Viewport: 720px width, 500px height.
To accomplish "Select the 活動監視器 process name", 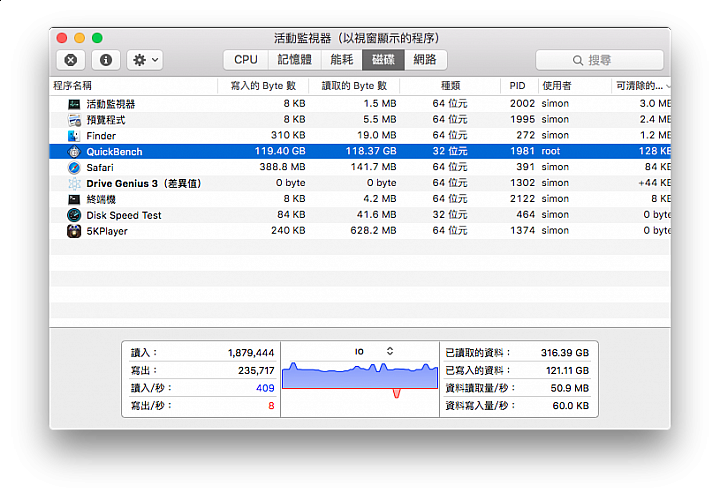I will point(111,104).
